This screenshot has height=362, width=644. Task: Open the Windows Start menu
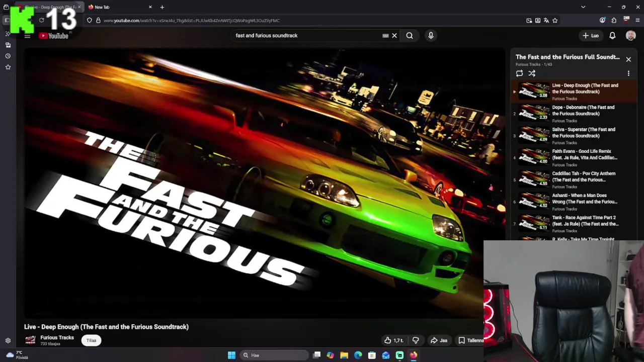tap(231, 355)
